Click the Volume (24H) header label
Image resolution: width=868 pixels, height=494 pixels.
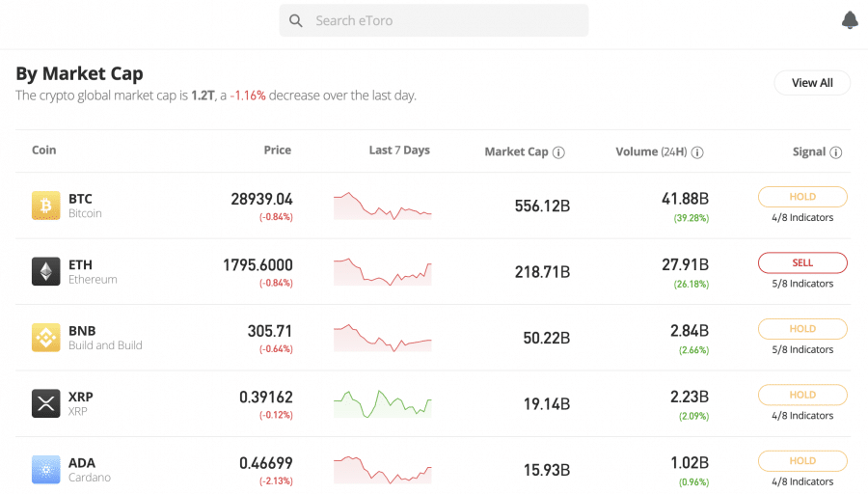pyautogui.click(x=651, y=151)
